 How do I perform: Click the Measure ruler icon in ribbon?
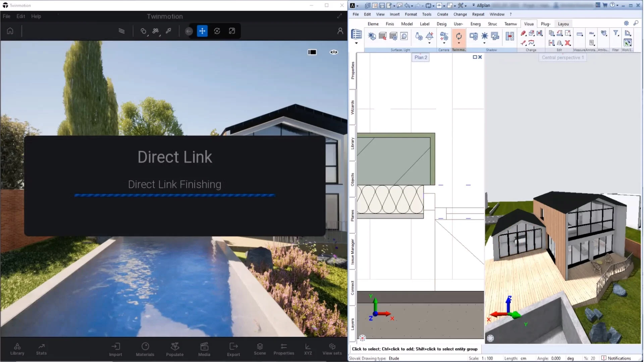click(579, 34)
